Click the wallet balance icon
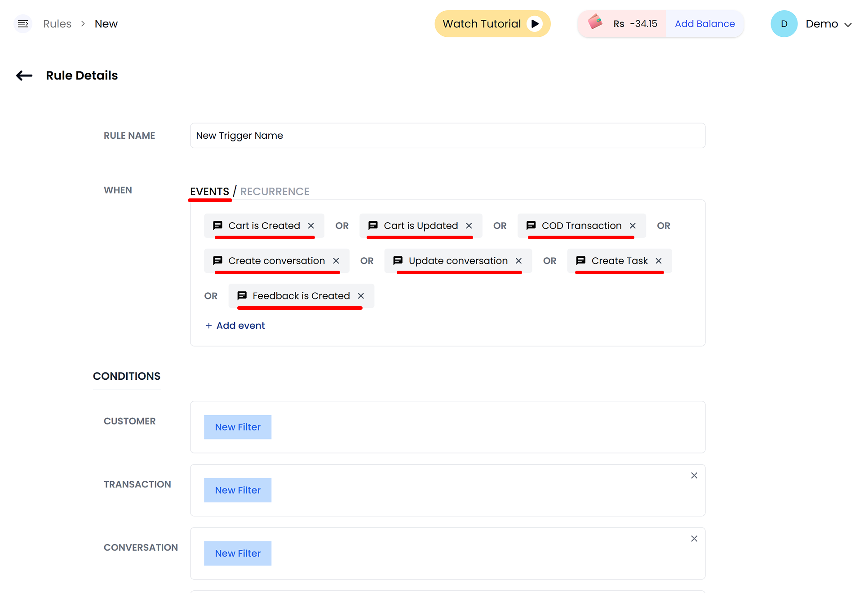This screenshot has height=593, width=868. click(x=595, y=22)
